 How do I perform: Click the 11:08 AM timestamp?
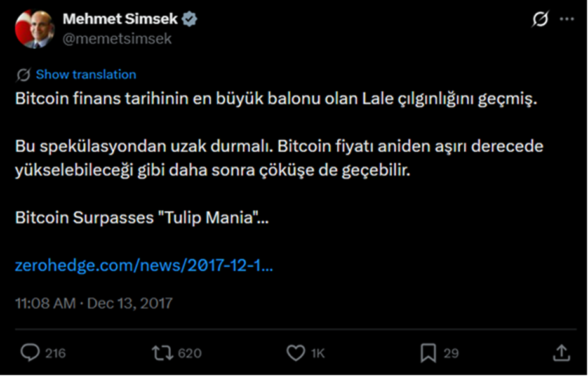click(x=45, y=303)
